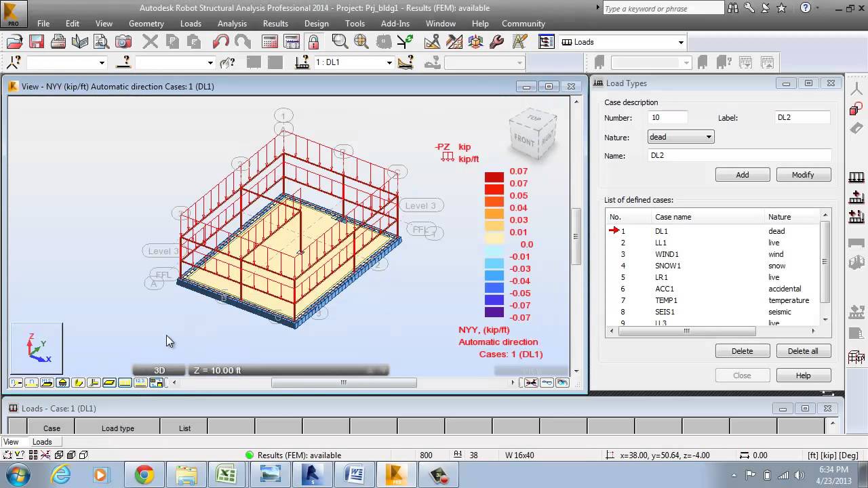Click the Delete all button
The image size is (868, 488).
pos(803,351)
